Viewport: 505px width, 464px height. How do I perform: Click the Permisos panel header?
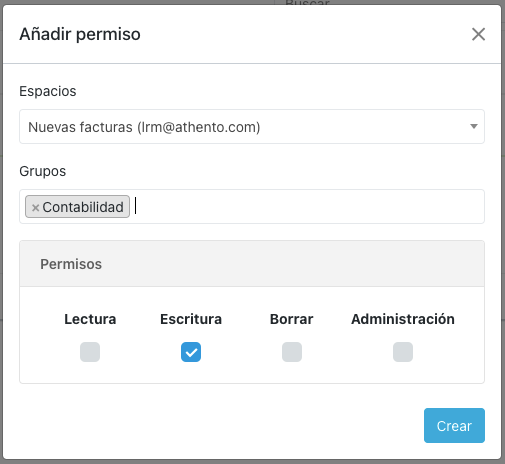point(252,264)
